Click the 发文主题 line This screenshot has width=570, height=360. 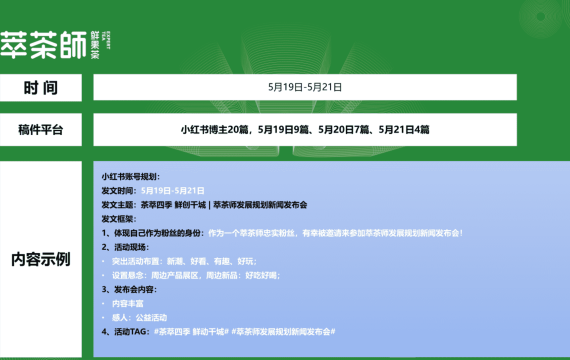point(204,205)
